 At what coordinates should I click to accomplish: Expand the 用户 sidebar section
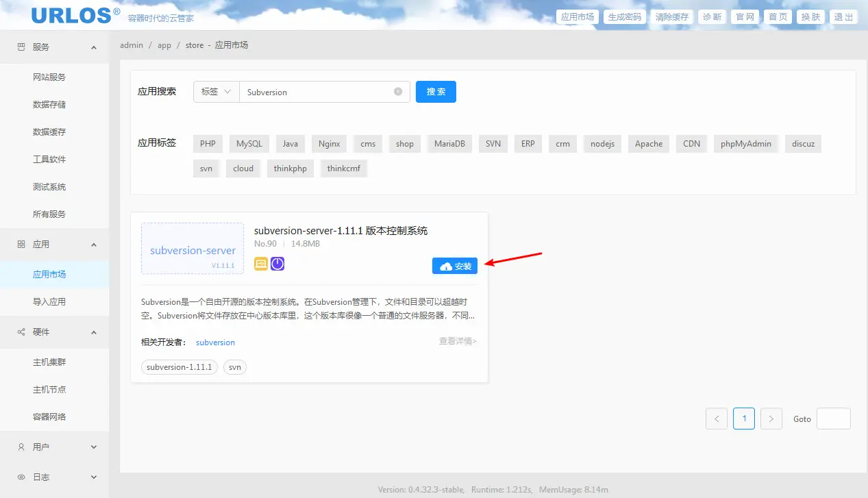tap(94, 447)
